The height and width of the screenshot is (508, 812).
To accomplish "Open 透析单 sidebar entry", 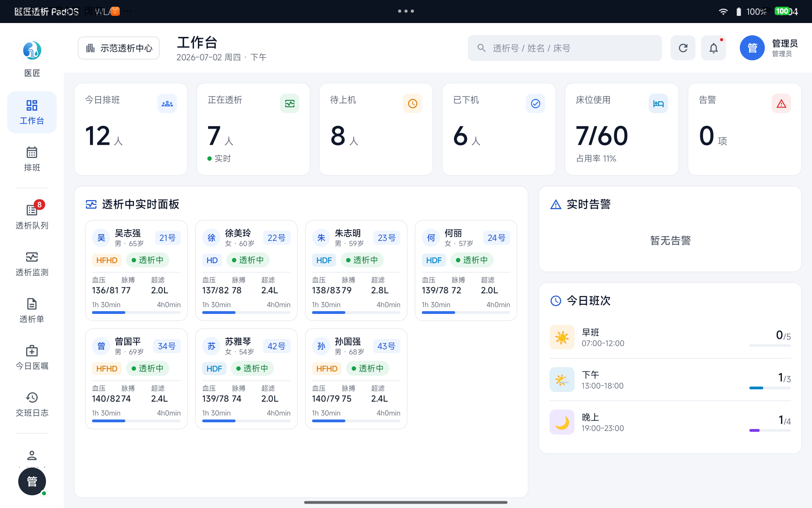I will coord(32,310).
